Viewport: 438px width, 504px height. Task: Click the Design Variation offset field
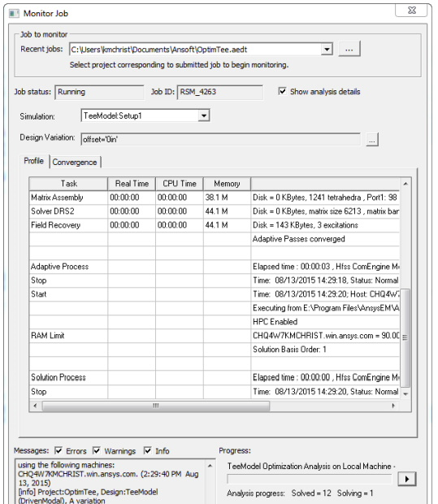pyautogui.click(x=220, y=140)
